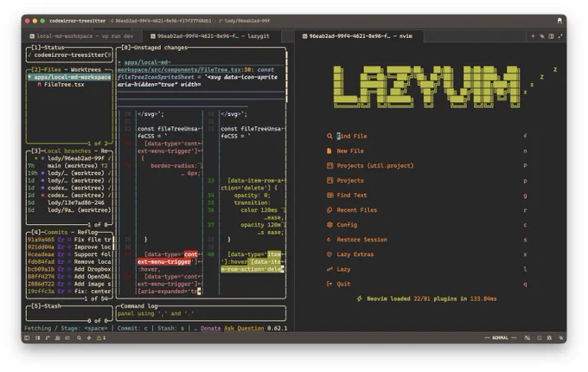Click the codemirror-treesitter title text

point(78,21)
